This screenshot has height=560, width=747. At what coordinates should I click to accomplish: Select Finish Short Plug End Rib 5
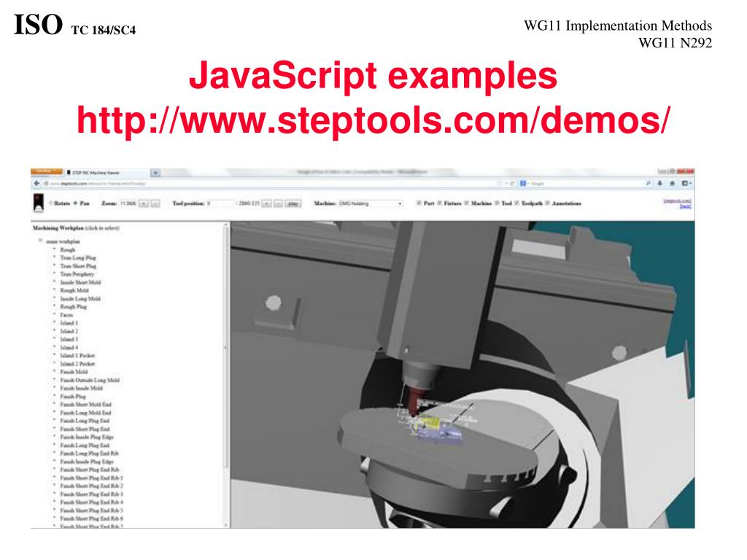tap(91, 510)
